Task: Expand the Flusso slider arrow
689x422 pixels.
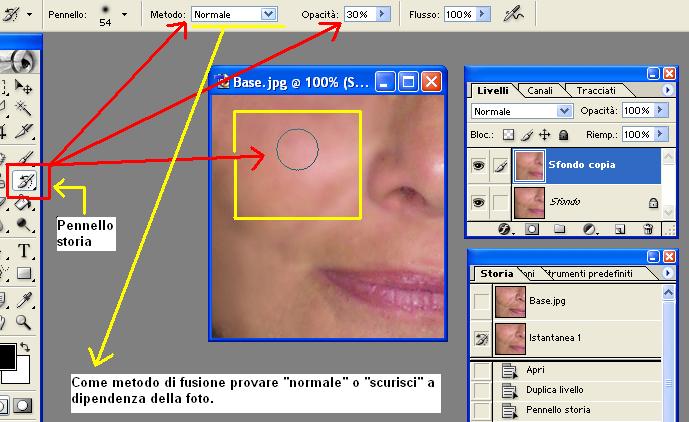Action: 483,15
